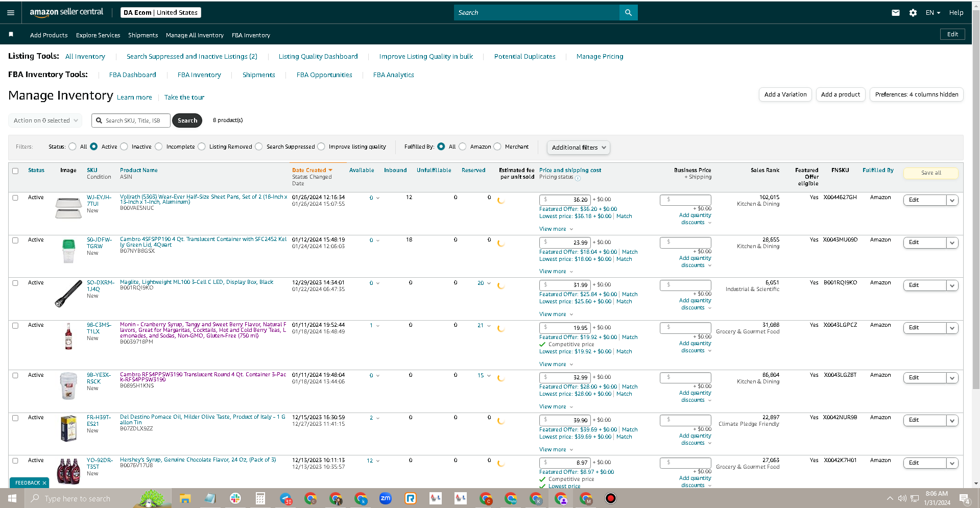Image resolution: width=980 pixels, height=508 pixels.
Task: Open Zoom from the taskbar
Action: 386,498
